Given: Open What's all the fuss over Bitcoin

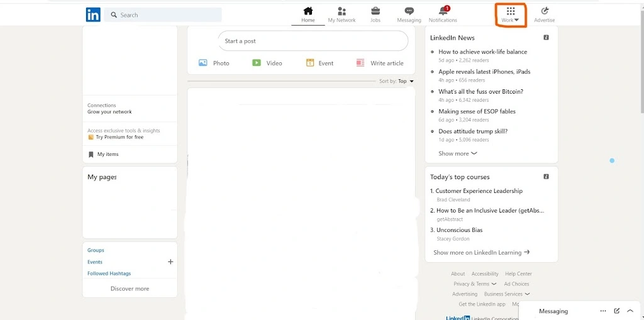Looking at the screenshot, I should (480, 92).
